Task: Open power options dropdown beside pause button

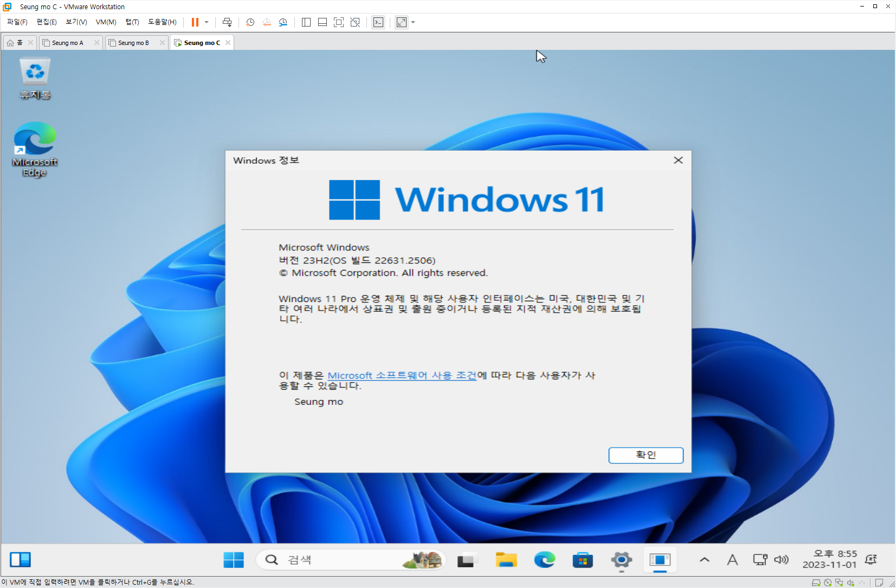Action: coord(207,22)
